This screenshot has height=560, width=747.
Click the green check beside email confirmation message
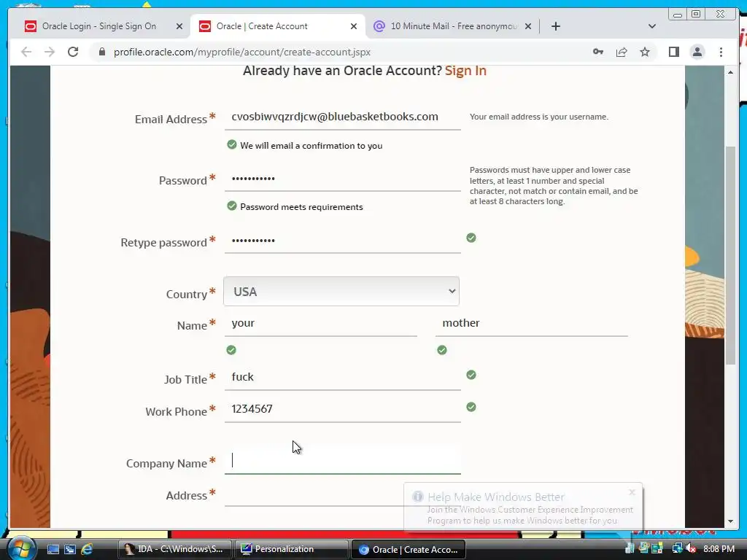point(231,144)
